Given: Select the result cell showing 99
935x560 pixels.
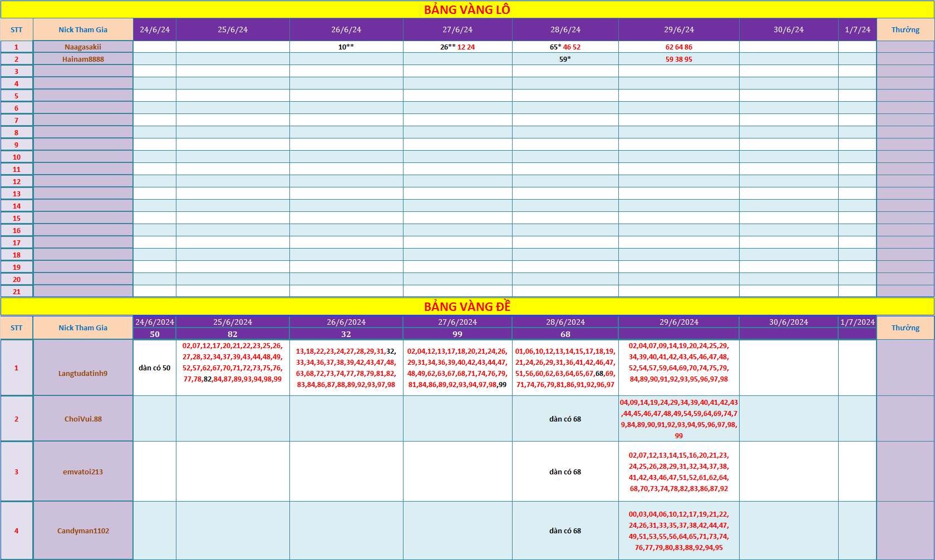Looking at the screenshot, I should pyautogui.click(x=457, y=334).
